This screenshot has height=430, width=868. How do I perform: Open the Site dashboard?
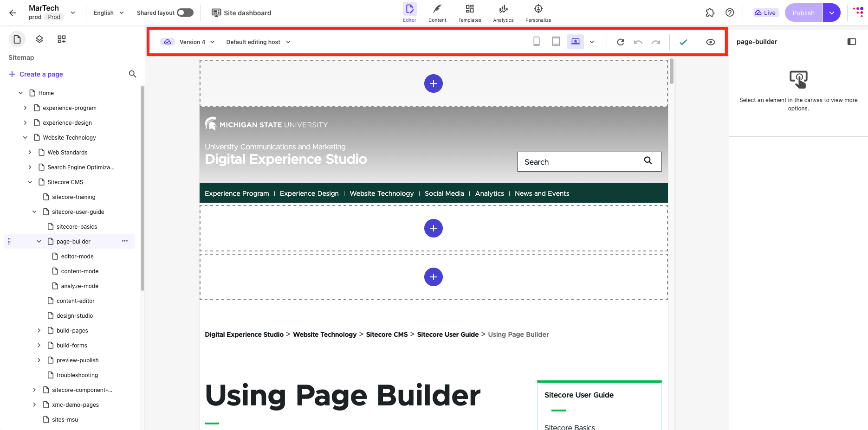point(241,13)
